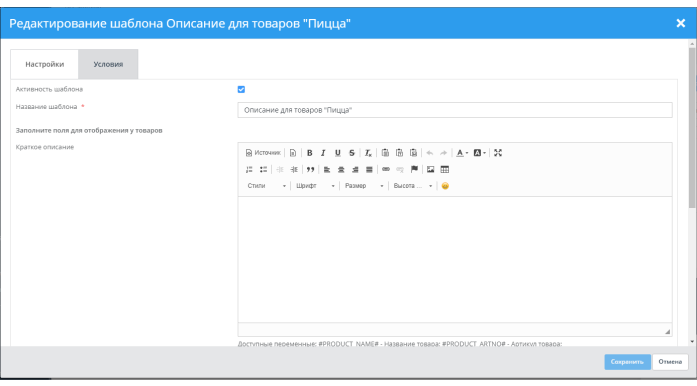The height and width of the screenshot is (386, 697).
Task: Insert an image
Action: [x=430, y=169]
